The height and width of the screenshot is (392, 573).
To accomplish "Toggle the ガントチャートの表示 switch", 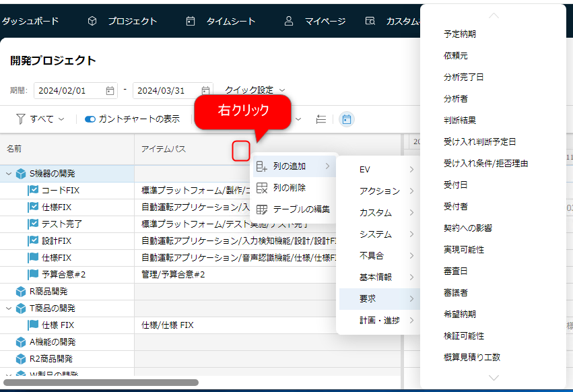I will pos(90,119).
